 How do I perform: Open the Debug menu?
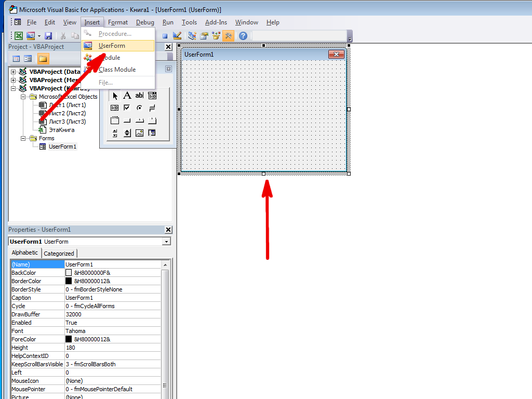(145, 22)
